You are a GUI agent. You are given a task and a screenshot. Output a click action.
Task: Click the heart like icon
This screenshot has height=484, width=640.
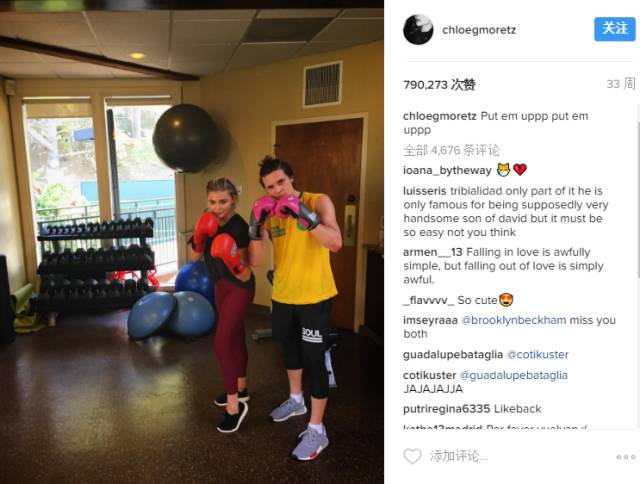click(x=412, y=456)
